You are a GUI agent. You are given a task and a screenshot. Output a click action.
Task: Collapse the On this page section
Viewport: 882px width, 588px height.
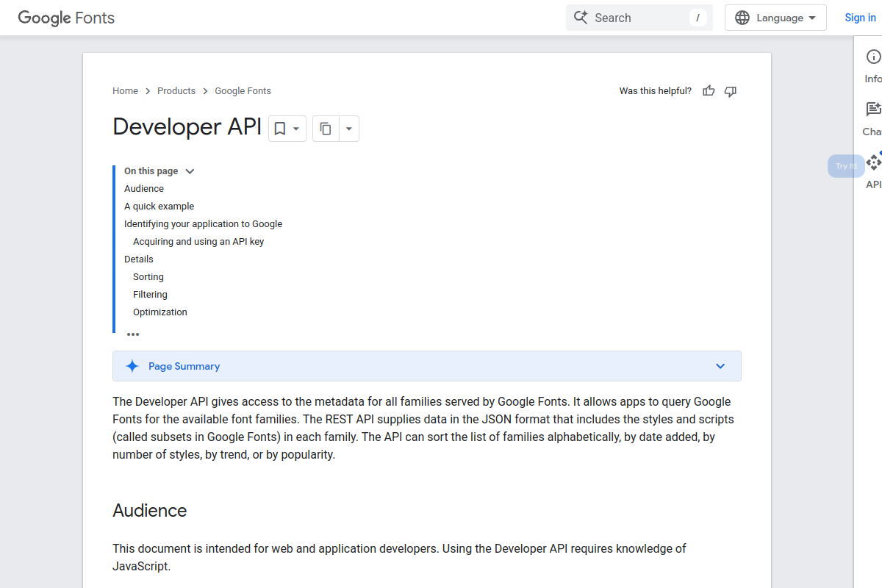190,171
